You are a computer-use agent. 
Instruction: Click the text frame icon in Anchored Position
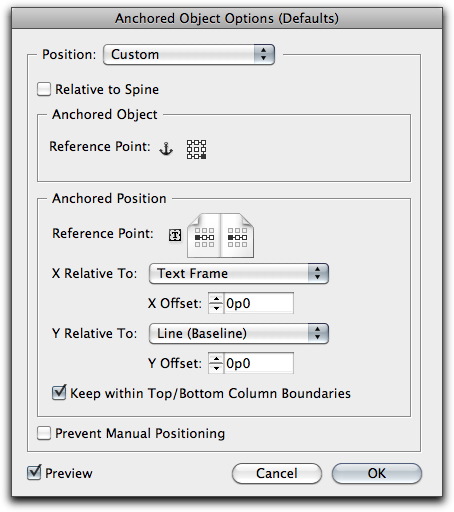(x=175, y=235)
